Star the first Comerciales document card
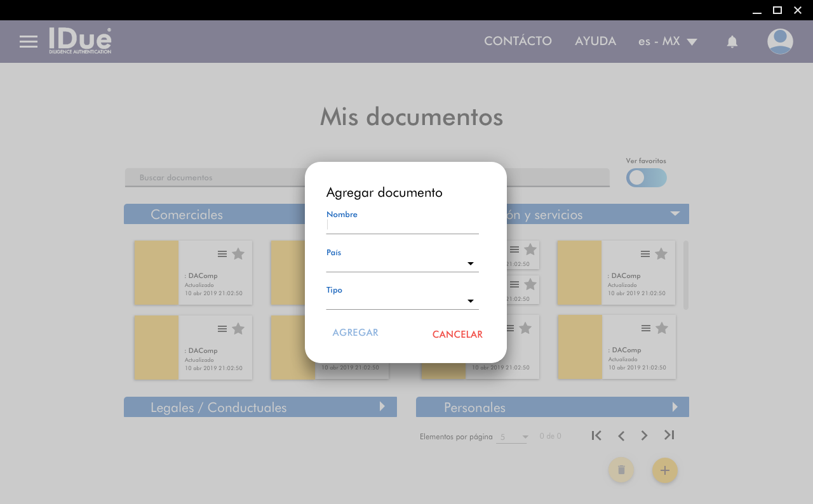This screenshot has height=504, width=813. [238, 254]
